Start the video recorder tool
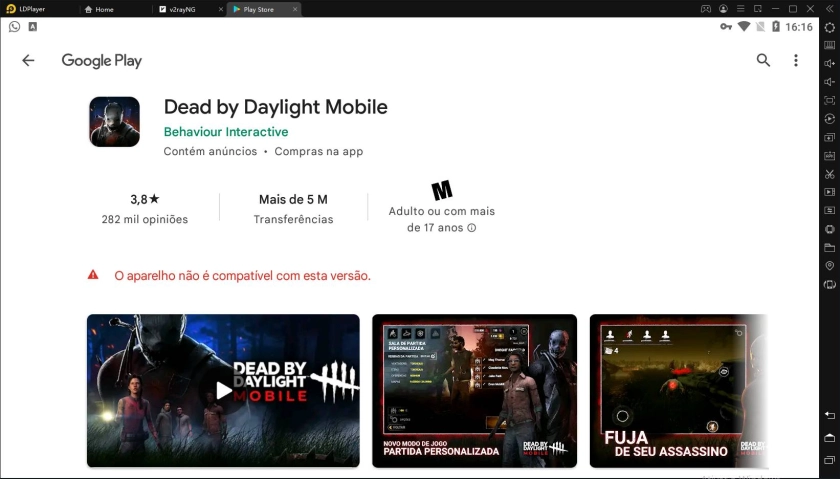Viewport: 840px width, 479px height. (x=829, y=192)
